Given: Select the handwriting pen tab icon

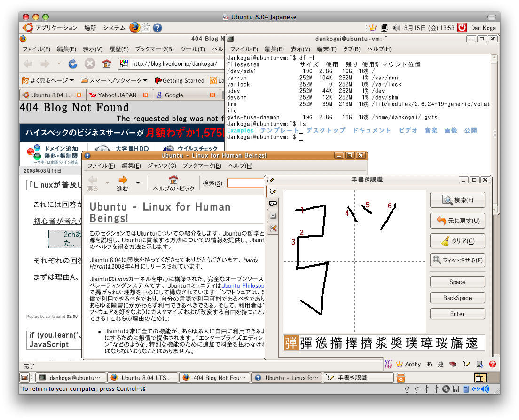Looking at the screenshot, I should pyautogui.click(x=273, y=191).
